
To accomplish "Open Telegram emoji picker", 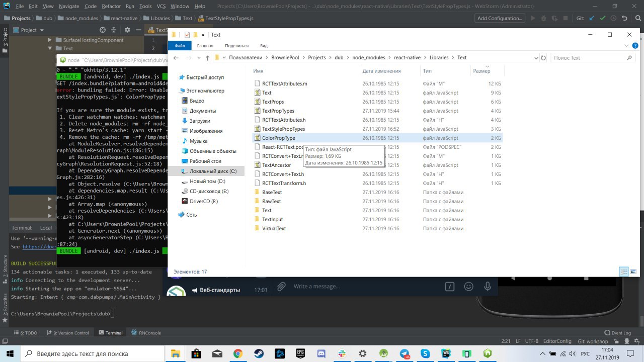I will pyautogui.click(x=468, y=286).
